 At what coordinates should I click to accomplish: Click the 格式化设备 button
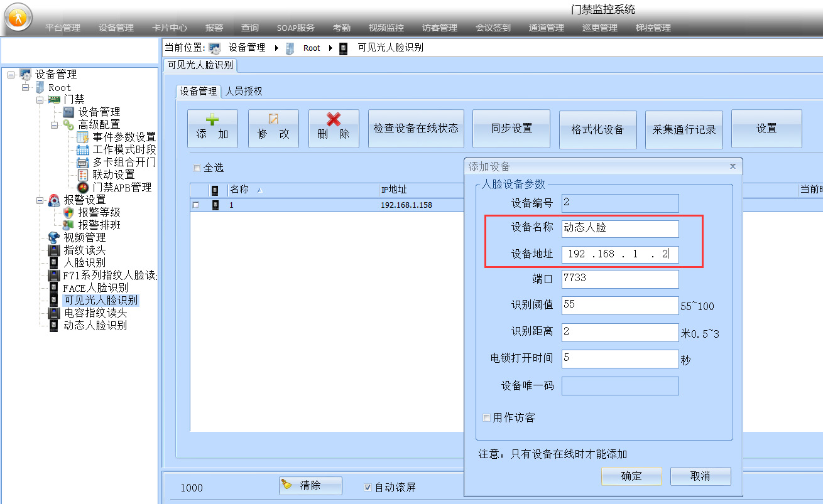597,129
